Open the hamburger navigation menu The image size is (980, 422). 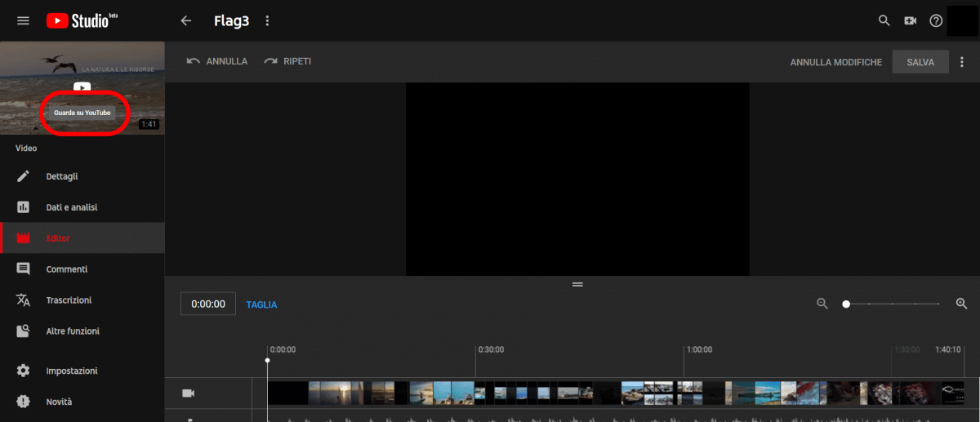23,20
